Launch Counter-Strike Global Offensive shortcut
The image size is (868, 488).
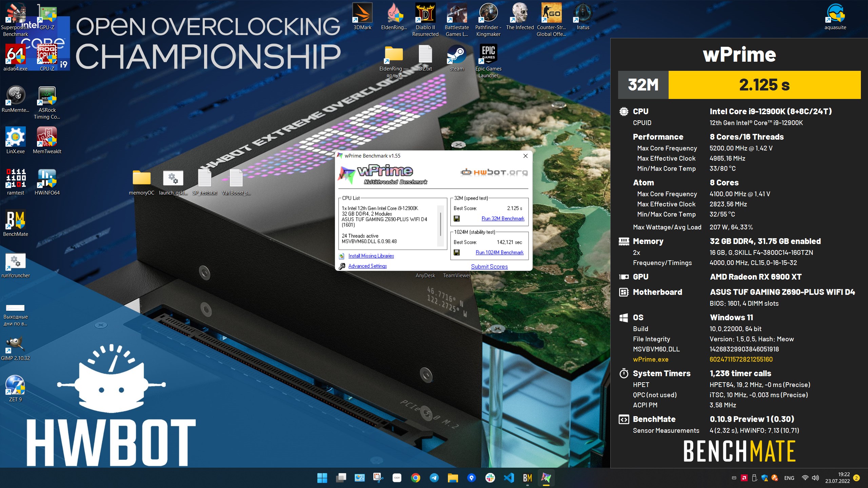click(551, 20)
